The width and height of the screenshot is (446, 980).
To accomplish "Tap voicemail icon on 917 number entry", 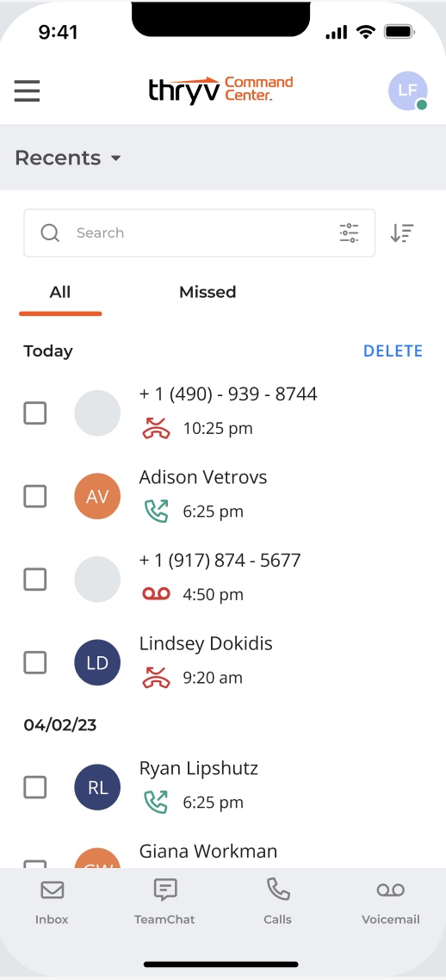I will 156,594.
